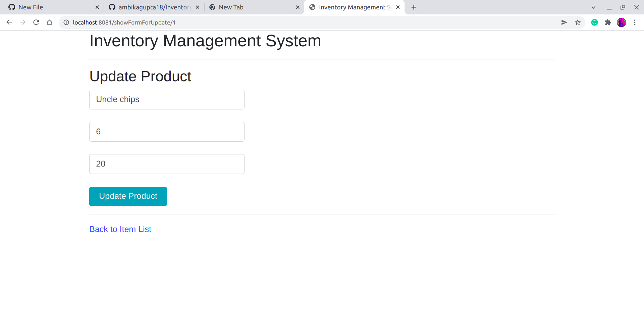
Task: Click the home icon in the toolbar
Action: [49, 22]
